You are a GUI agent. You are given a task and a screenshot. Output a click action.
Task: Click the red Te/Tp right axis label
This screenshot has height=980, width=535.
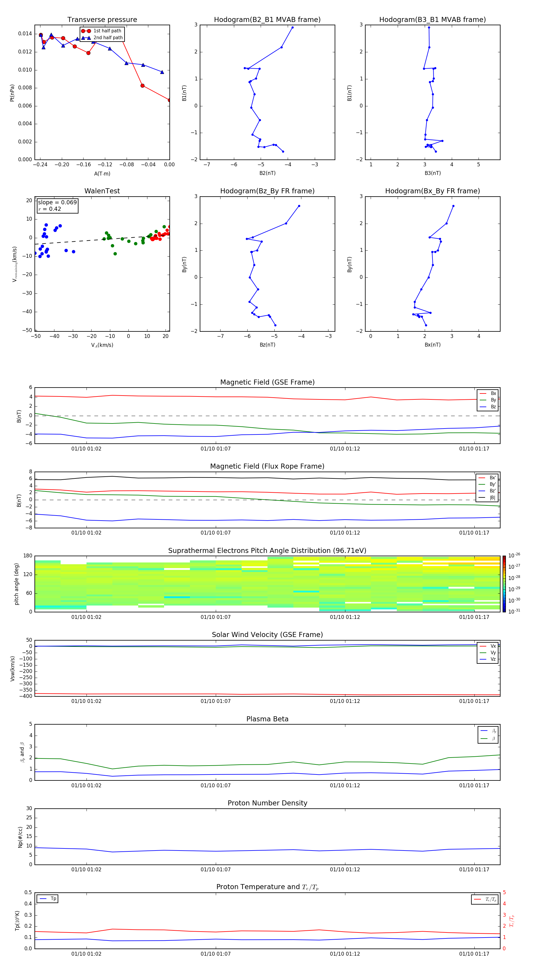[x=512, y=921]
